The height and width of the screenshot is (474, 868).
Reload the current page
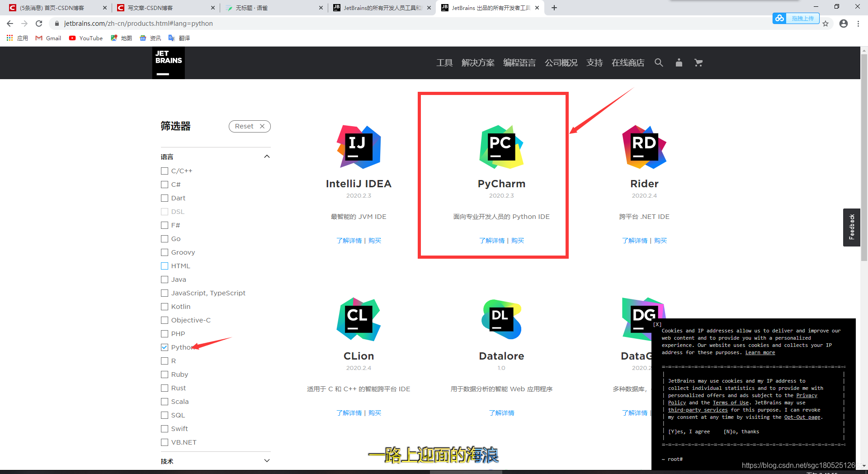pyautogui.click(x=39, y=24)
